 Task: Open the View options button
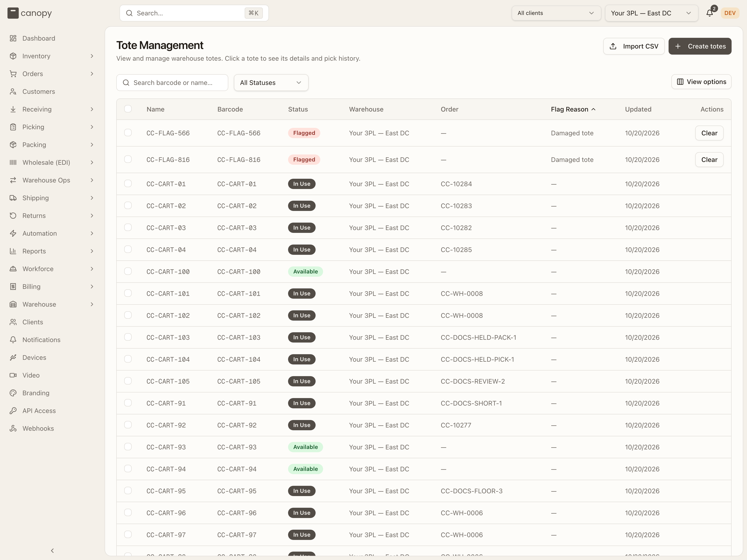pyautogui.click(x=701, y=82)
